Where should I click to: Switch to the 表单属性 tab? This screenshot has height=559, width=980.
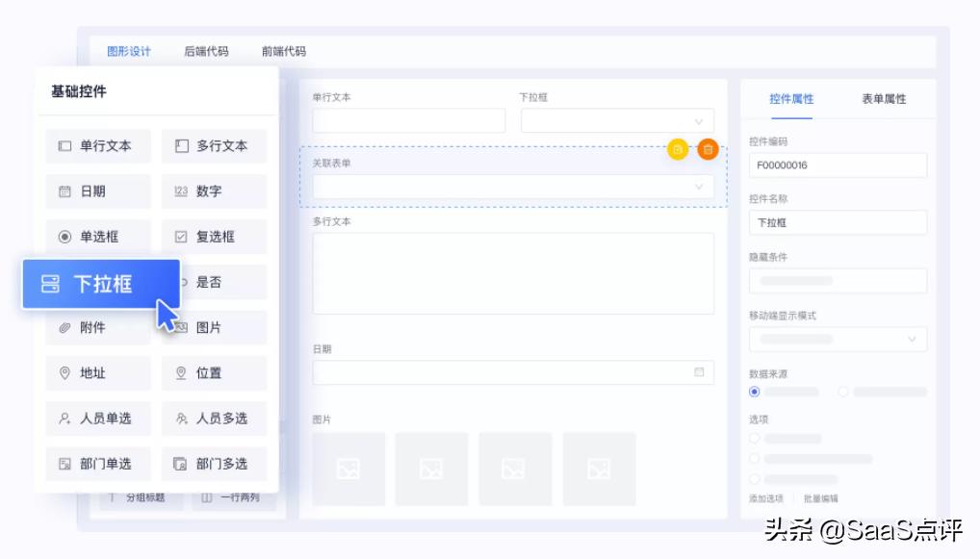883,98
